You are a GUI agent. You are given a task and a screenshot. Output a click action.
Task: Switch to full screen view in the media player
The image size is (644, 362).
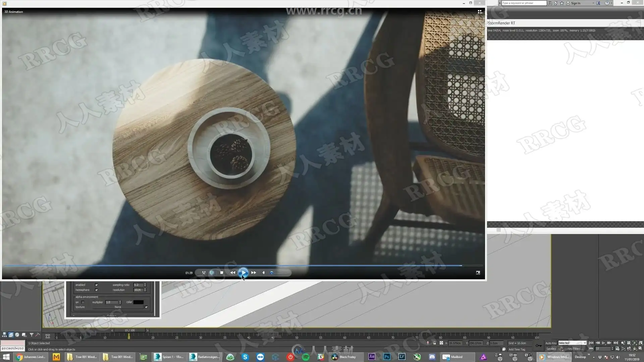pos(478,273)
